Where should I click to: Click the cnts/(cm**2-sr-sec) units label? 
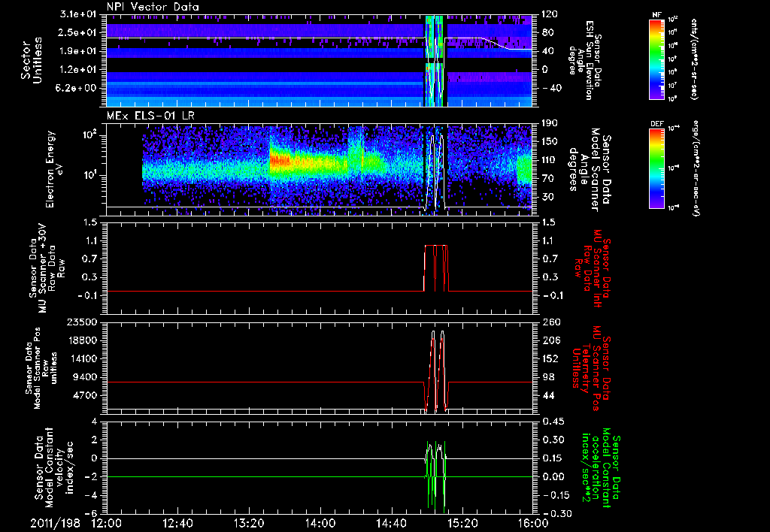coord(694,59)
